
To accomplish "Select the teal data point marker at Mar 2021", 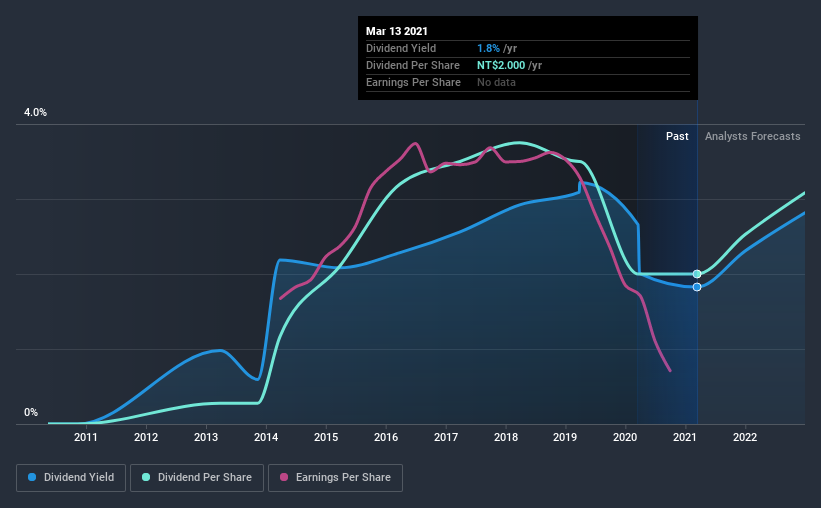I will (697, 274).
